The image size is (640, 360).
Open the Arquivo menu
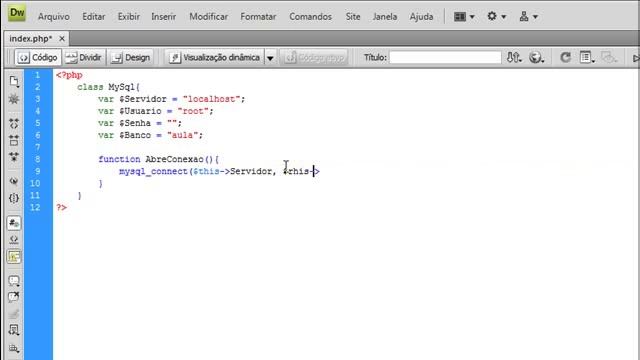(53, 17)
